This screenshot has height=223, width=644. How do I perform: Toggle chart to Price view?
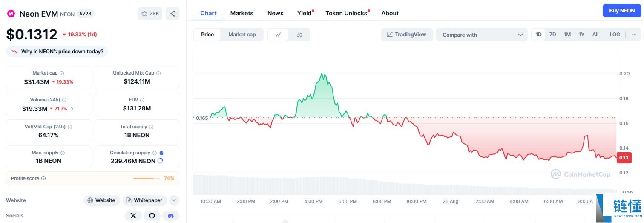pos(207,35)
